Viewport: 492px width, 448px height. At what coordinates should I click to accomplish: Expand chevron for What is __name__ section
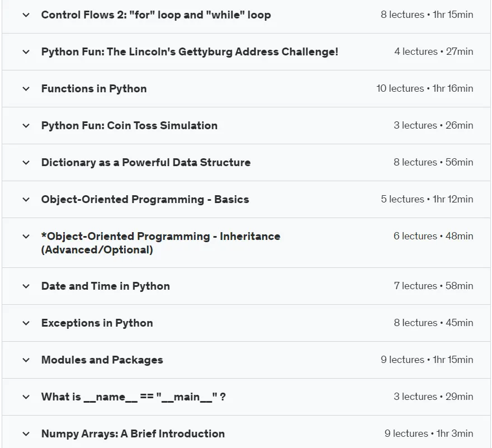pyautogui.click(x=26, y=397)
